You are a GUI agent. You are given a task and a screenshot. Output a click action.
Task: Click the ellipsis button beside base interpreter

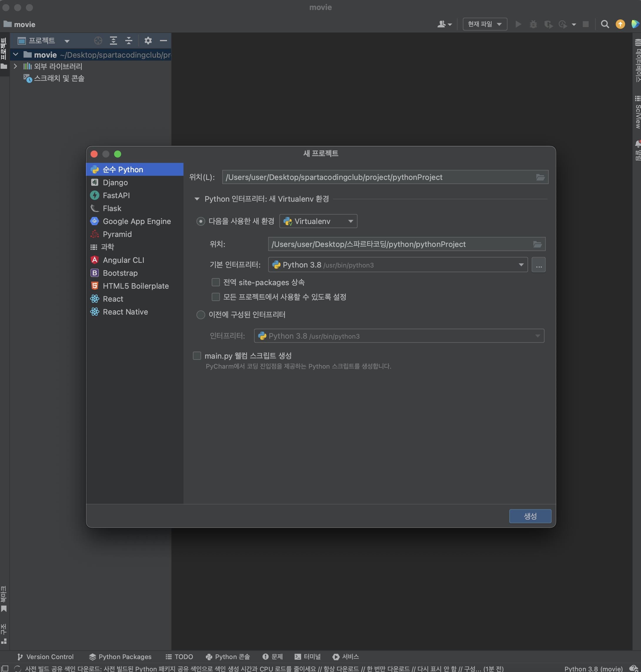(538, 265)
